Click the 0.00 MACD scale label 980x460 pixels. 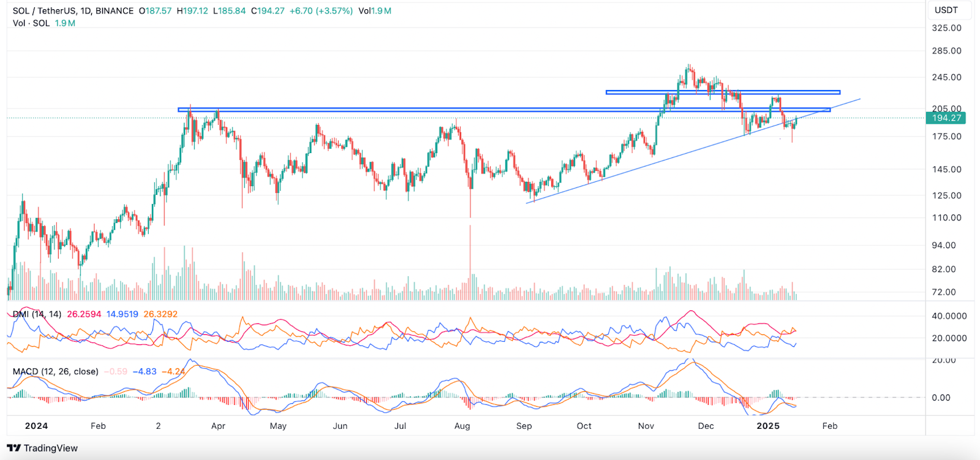click(941, 398)
